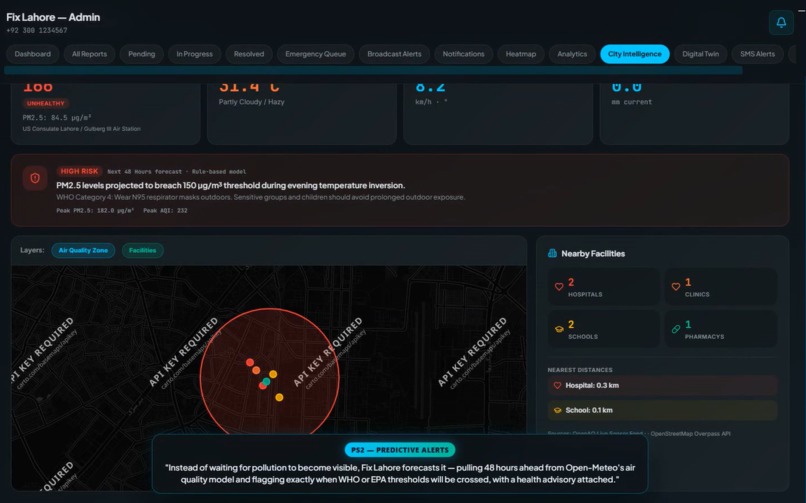Open the Digital Twin tab
The image size is (806, 503).
click(701, 54)
